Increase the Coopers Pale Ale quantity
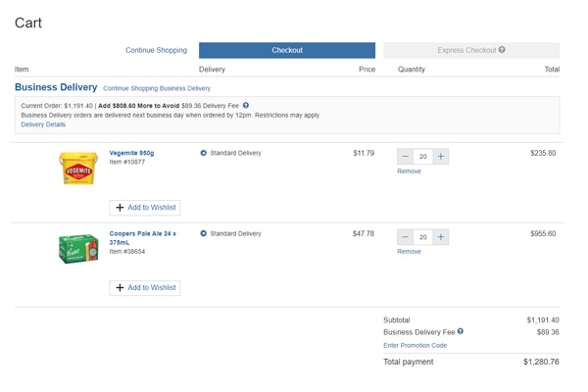 coord(441,237)
